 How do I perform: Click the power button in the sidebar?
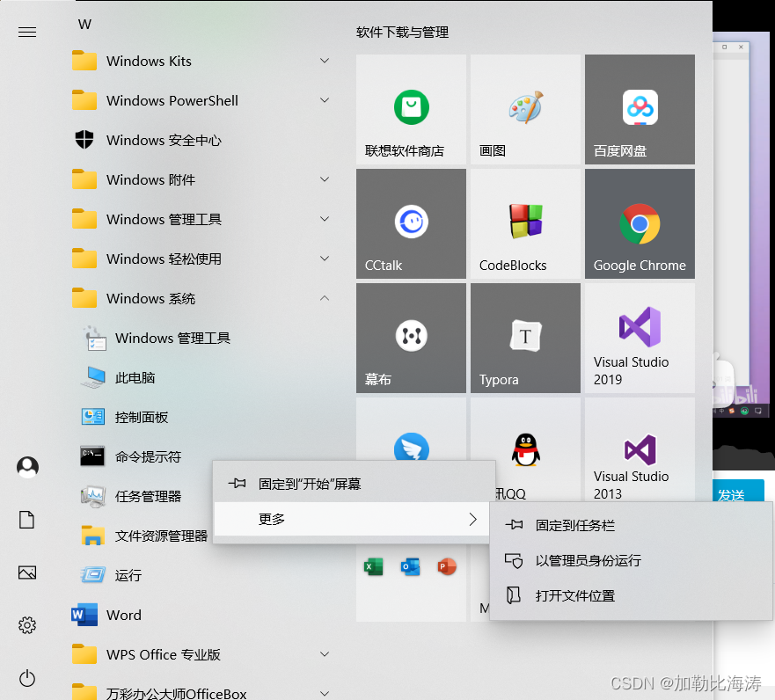tap(26, 678)
